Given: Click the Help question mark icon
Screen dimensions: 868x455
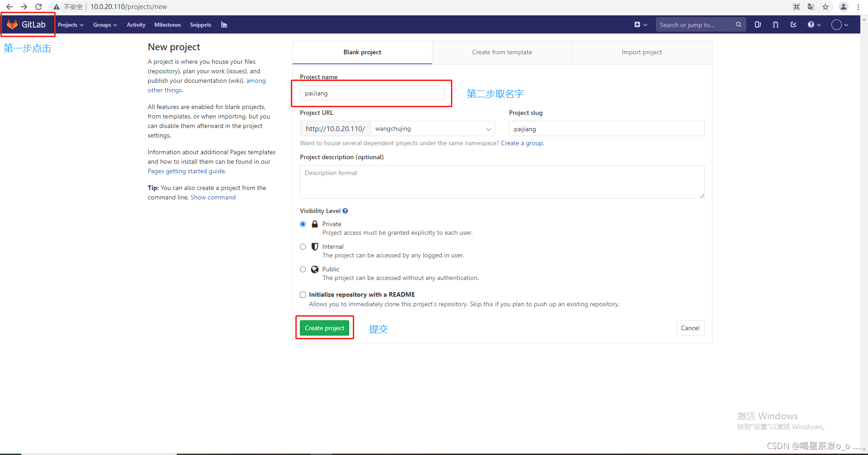Looking at the screenshot, I should (811, 25).
